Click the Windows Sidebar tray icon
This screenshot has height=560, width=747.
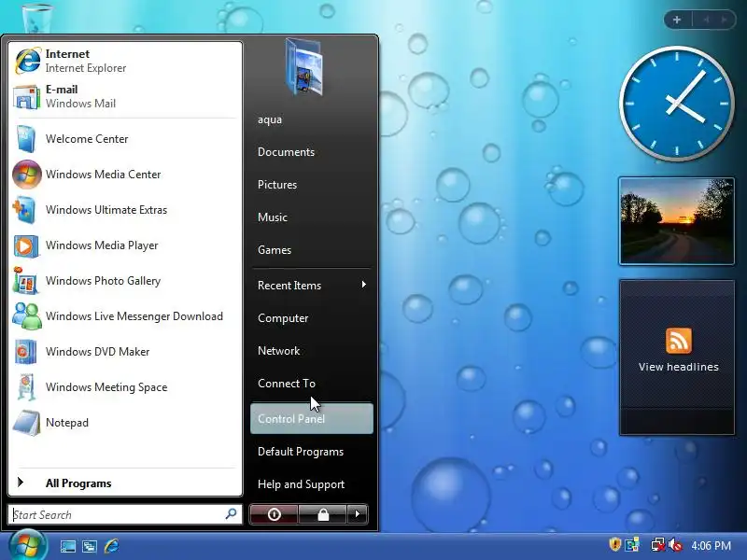click(632, 545)
